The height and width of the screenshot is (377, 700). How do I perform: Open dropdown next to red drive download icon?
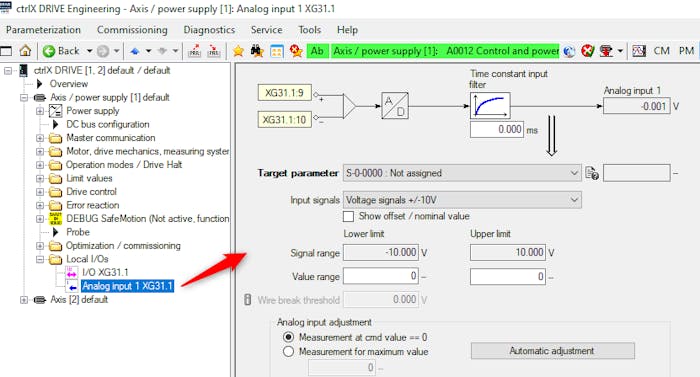click(620, 51)
